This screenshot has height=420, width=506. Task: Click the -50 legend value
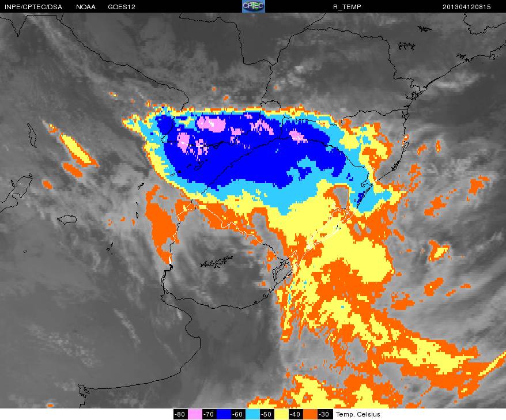point(266,414)
